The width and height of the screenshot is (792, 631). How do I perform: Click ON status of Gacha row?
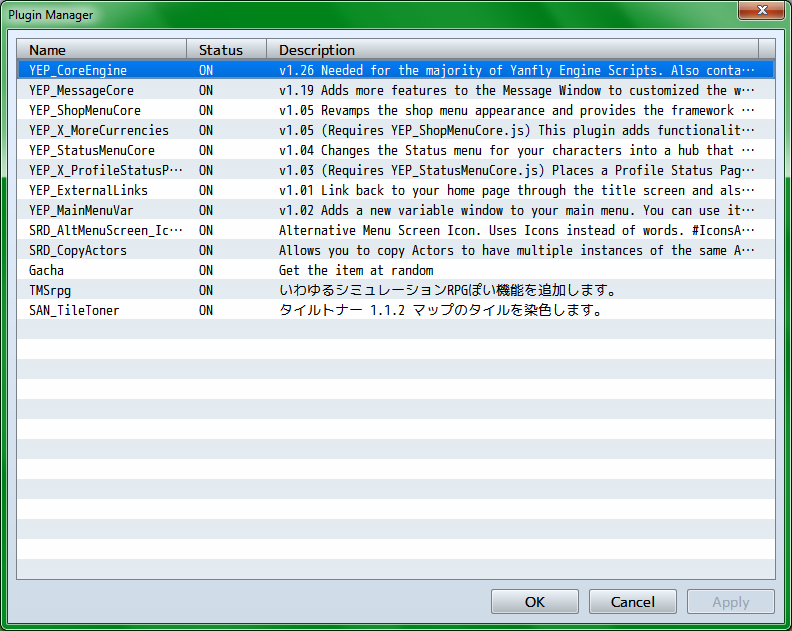(206, 270)
